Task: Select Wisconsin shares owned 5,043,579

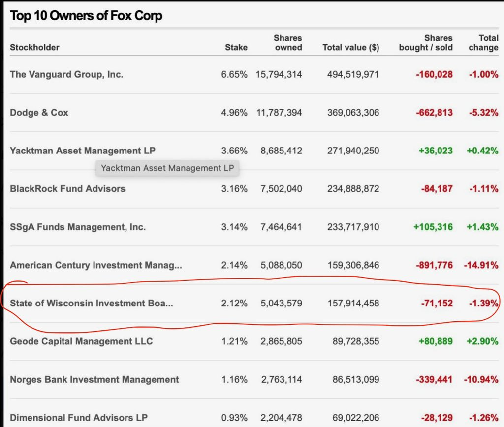Action: click(x=281, y=303)
